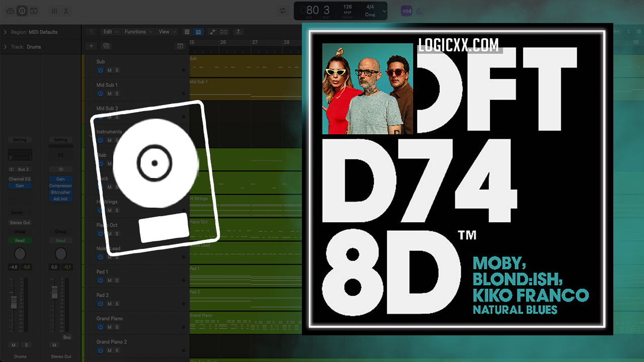Click the Stereo Out pan knob
Viewport: 644px width, 362px height.
(x=60, y=254)
